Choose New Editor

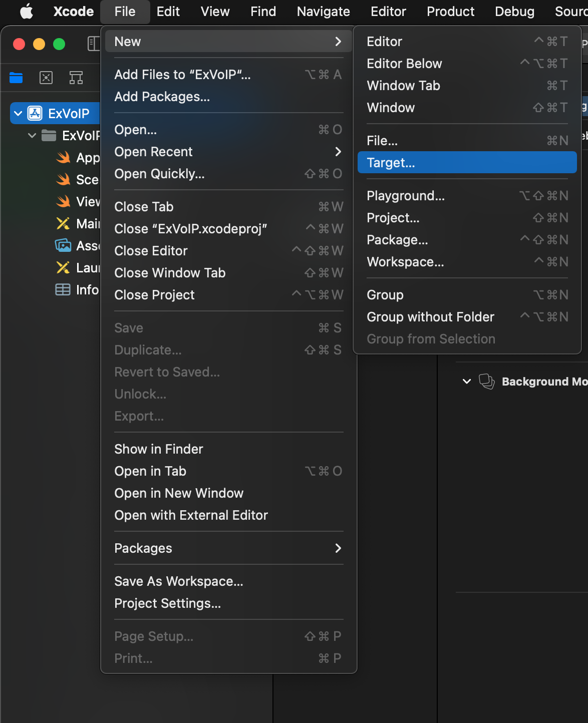[x=467, y=42]
